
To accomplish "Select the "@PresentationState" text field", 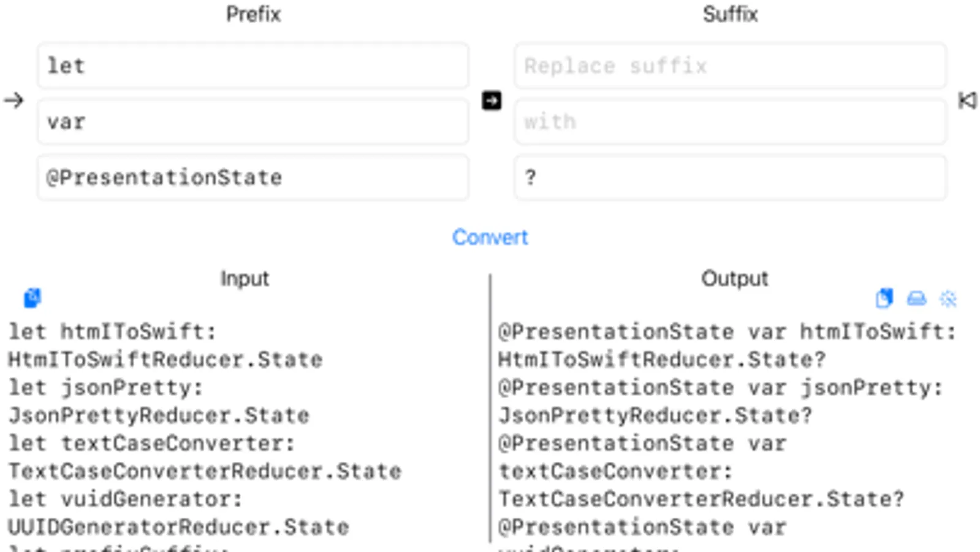I will (x=253, y=178).
